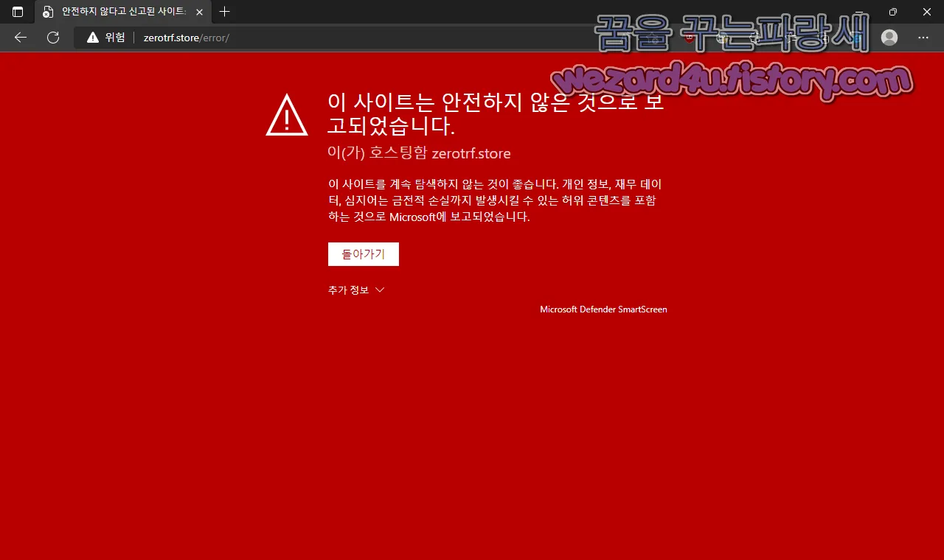Image resolution: width=944 pixels, height=560 pixels.
Task: Click the warning favicon on the browser tab
Action: point(49,12)
